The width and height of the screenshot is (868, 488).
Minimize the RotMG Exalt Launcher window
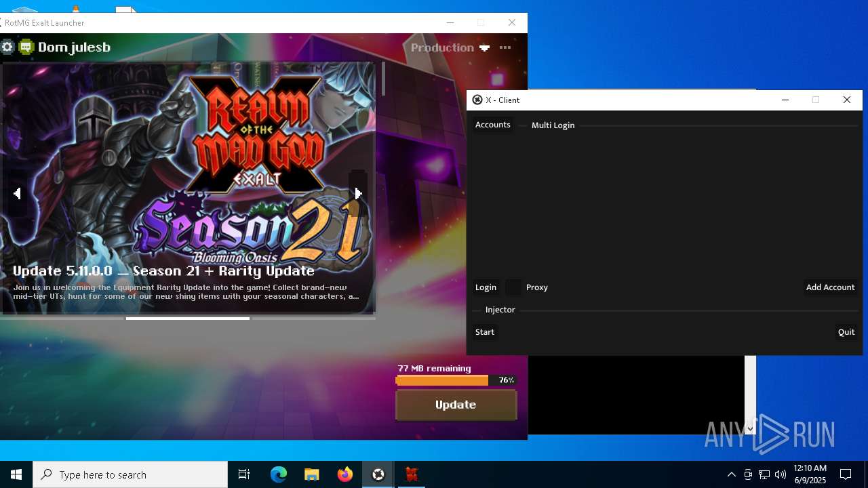(x=450, y=22)
